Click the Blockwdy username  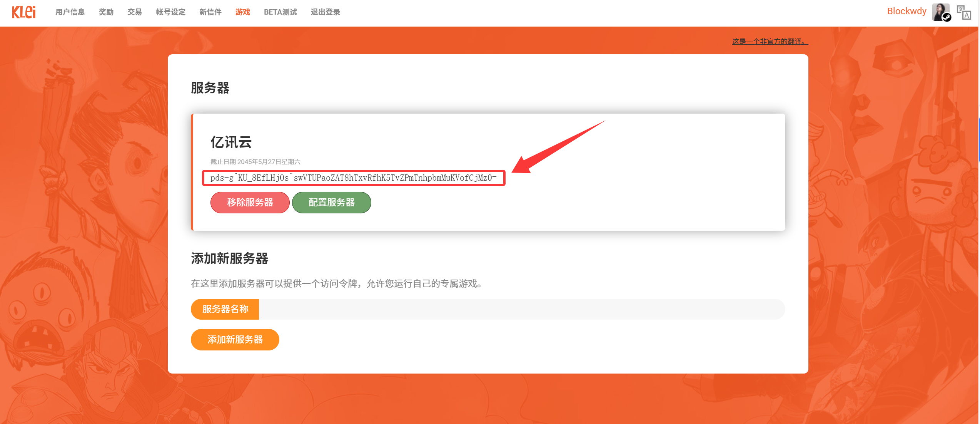907,11
